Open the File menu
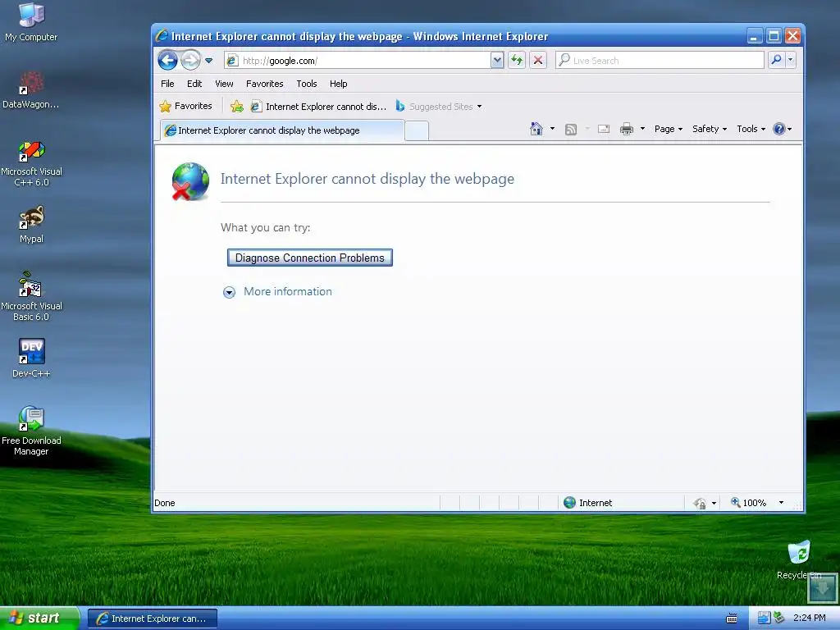 tap(167, 84)
